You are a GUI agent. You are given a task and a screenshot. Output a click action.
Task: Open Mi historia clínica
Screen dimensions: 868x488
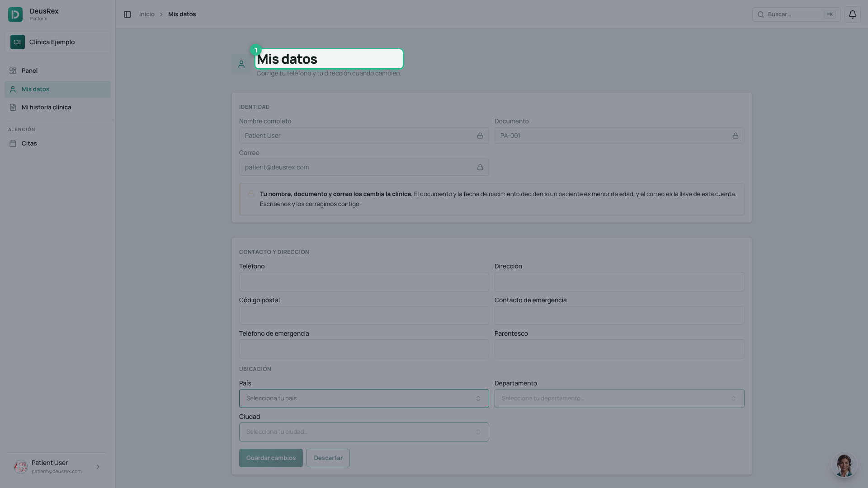tap(57, 107)
